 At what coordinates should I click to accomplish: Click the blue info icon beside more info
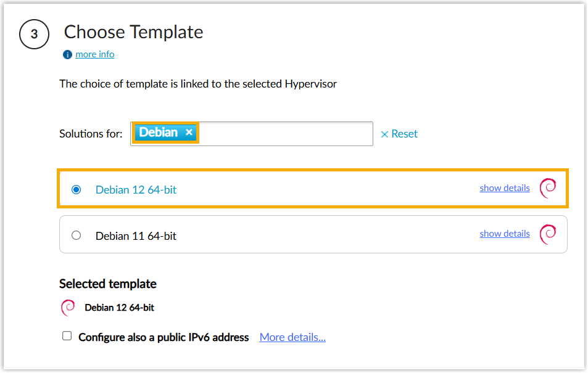[68, 54]
